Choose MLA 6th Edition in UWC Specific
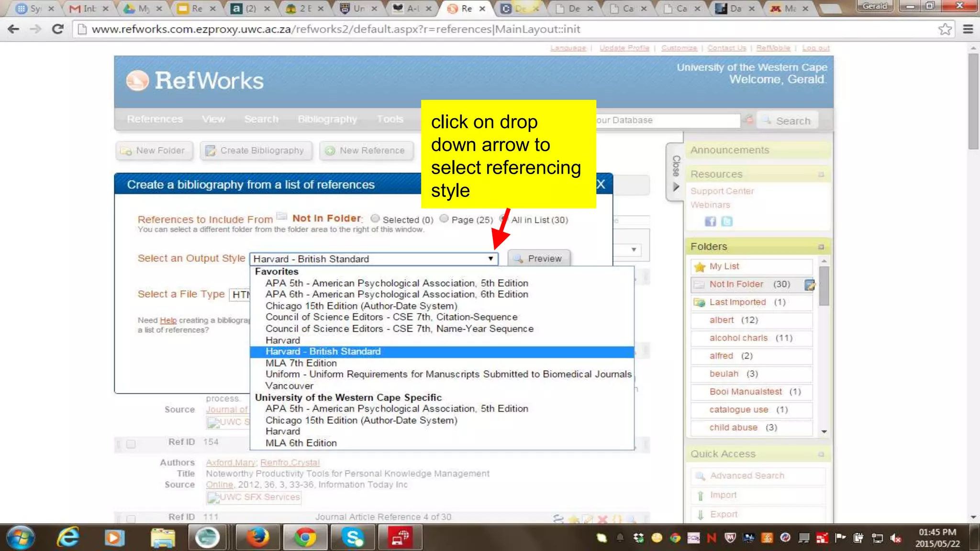This screenshot has height=551, width=980. click(301, 443)
